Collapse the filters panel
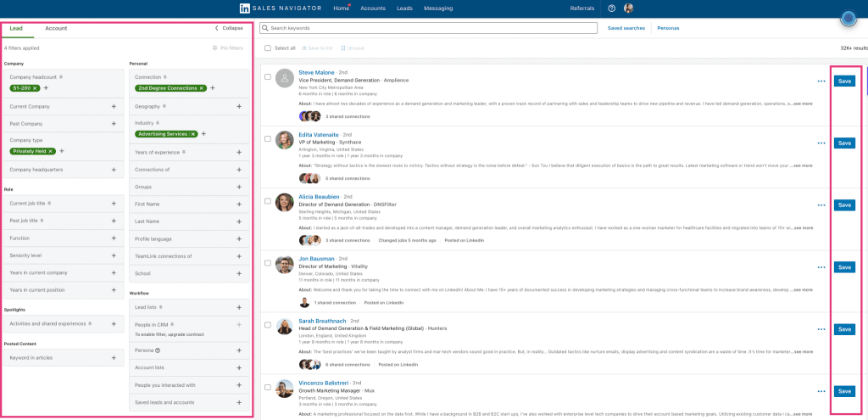The width and height of the screenshot is (868, 420). pyautogui.click(x=229, y=28)
